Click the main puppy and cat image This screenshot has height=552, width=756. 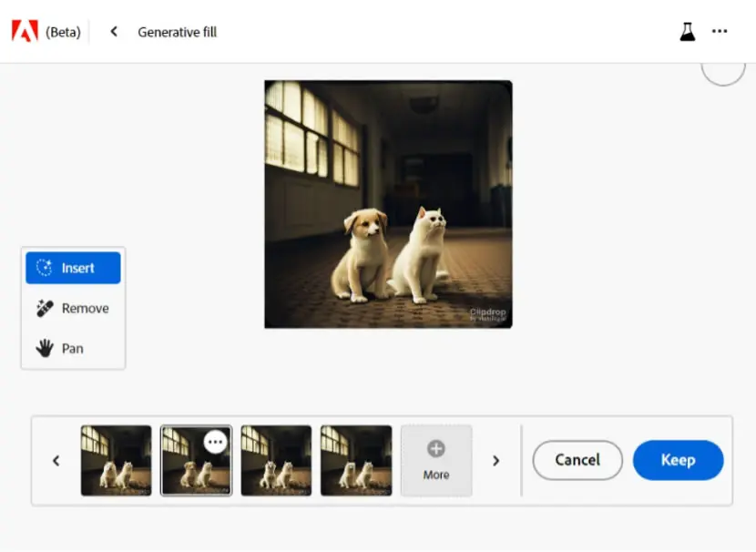coord(388,204)
